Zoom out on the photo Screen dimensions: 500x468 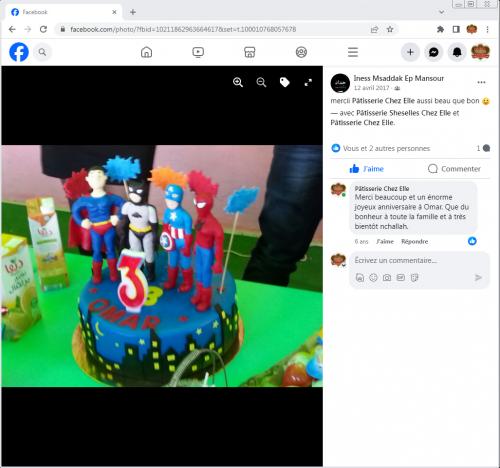[x=261, y=82]
